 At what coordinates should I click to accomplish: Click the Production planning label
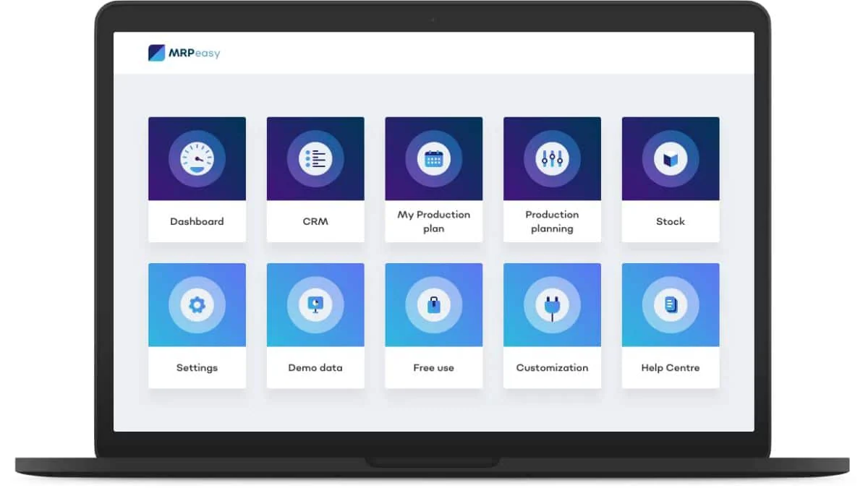[552, 221]
